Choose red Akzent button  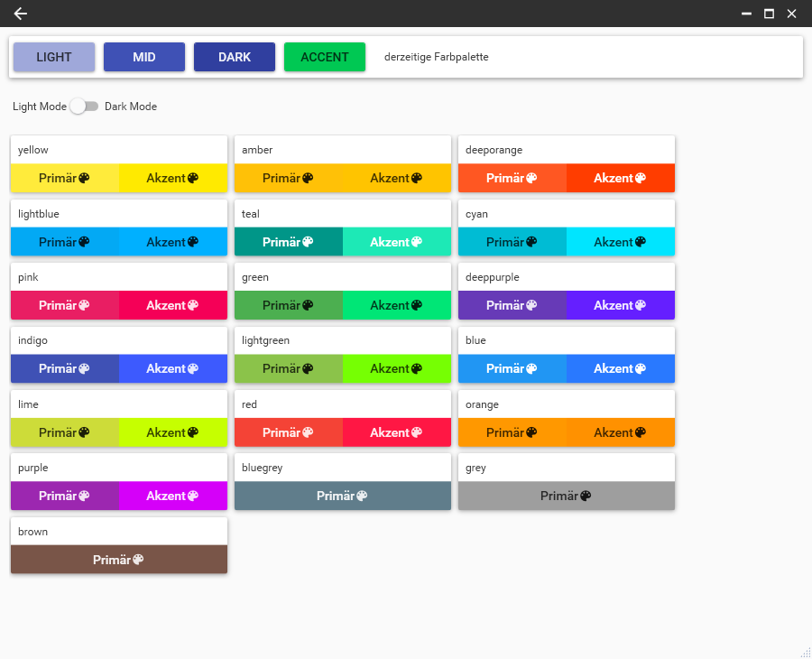click(397, 432)
